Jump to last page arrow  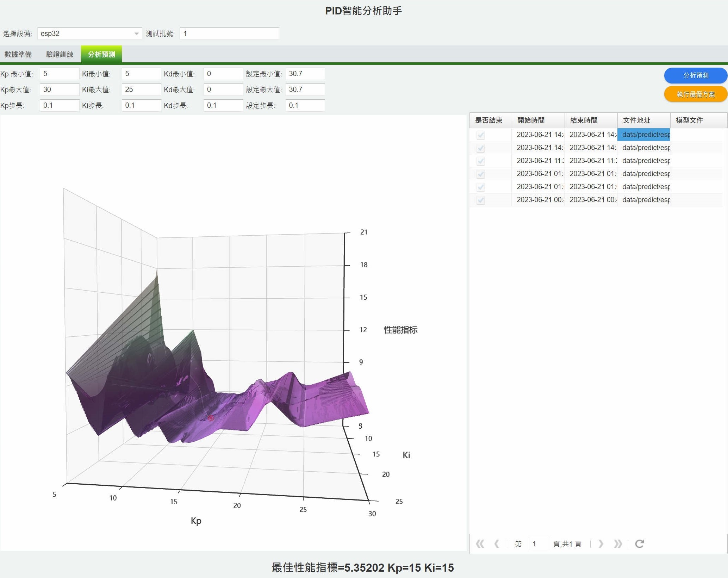(x=618, y=544)
